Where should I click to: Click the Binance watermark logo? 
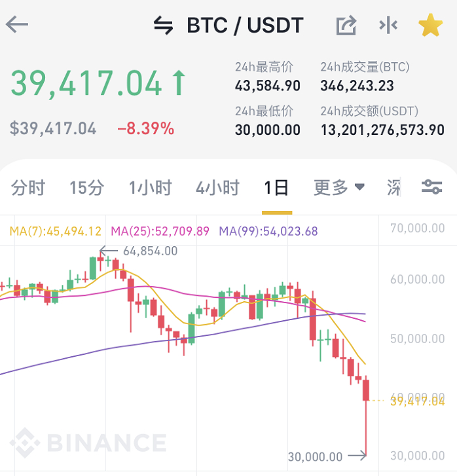(x=88, y=442)
